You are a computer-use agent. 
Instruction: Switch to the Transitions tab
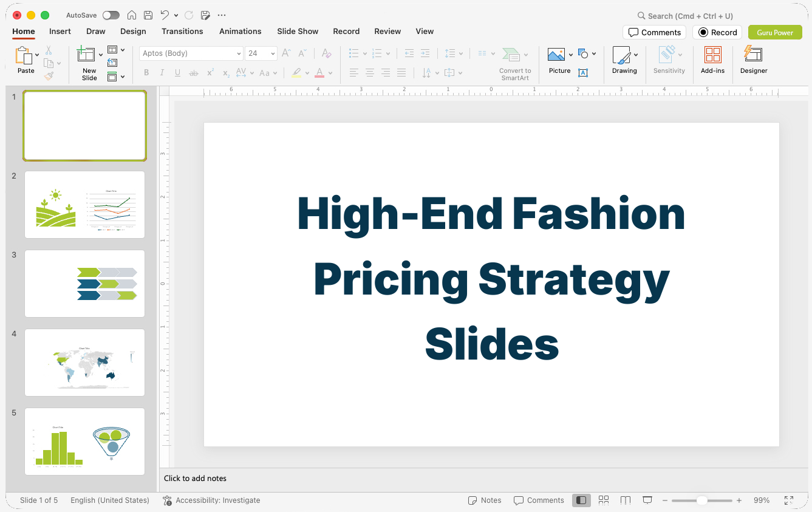click(x=182, y=31)
